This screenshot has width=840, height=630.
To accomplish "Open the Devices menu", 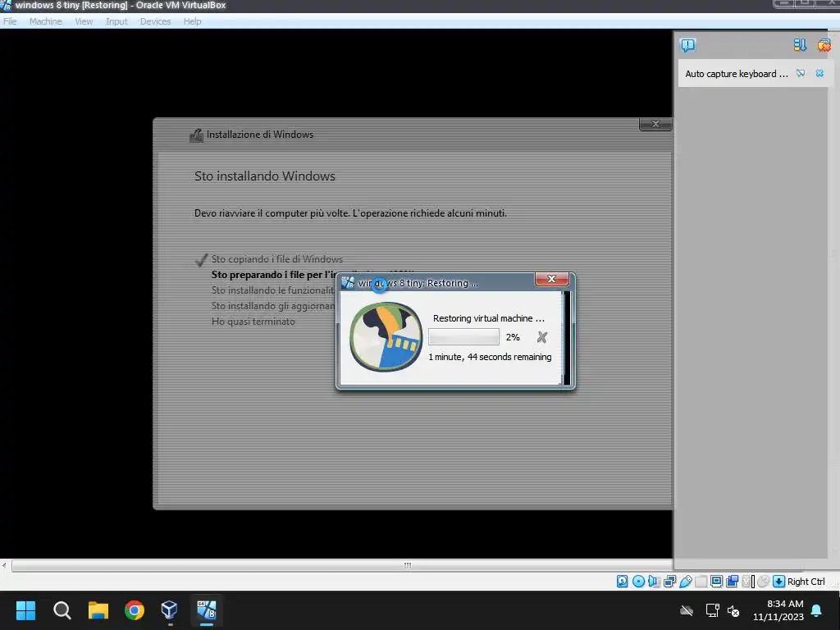I will [x=155, y=21].
